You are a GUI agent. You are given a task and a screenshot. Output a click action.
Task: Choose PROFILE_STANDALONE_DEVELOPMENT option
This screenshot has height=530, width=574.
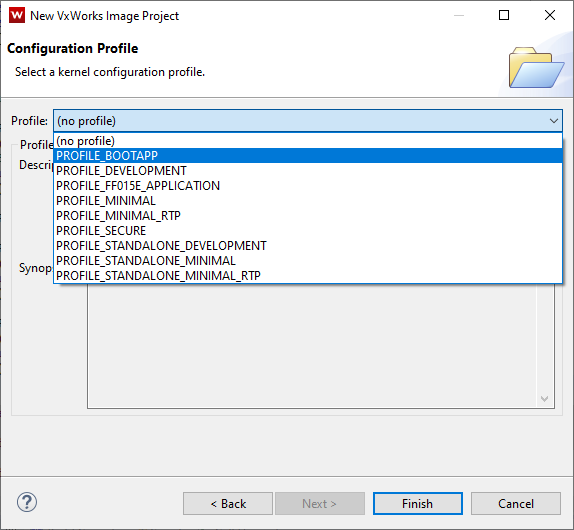tap(308, 246)
